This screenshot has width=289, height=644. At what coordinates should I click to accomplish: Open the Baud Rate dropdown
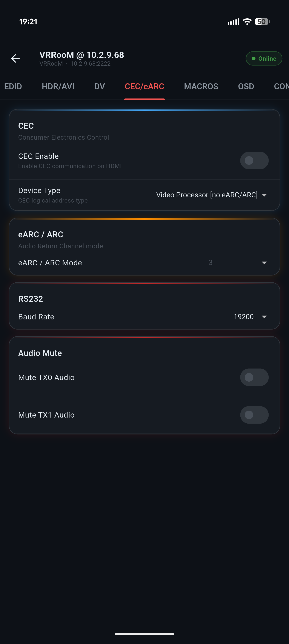250,317
